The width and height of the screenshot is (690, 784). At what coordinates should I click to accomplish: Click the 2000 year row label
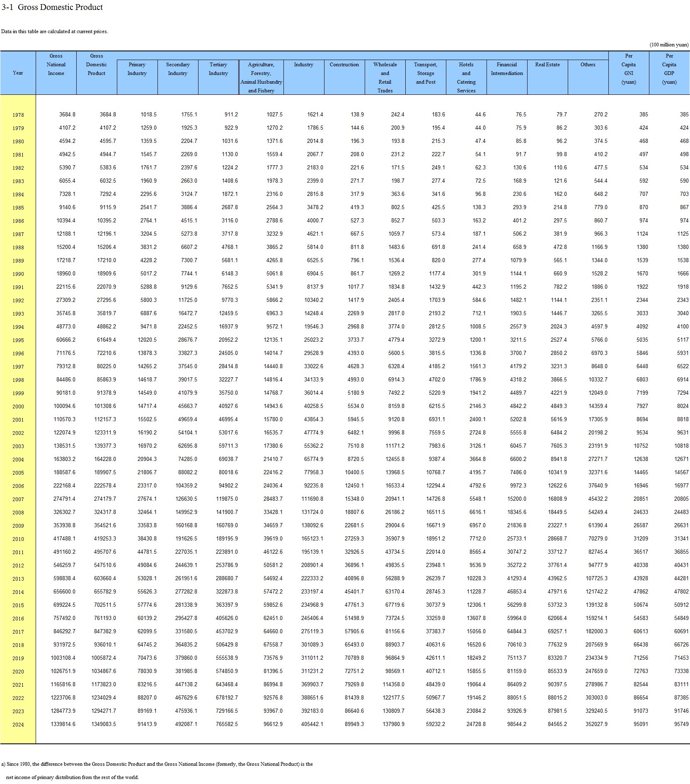(18, 407)
